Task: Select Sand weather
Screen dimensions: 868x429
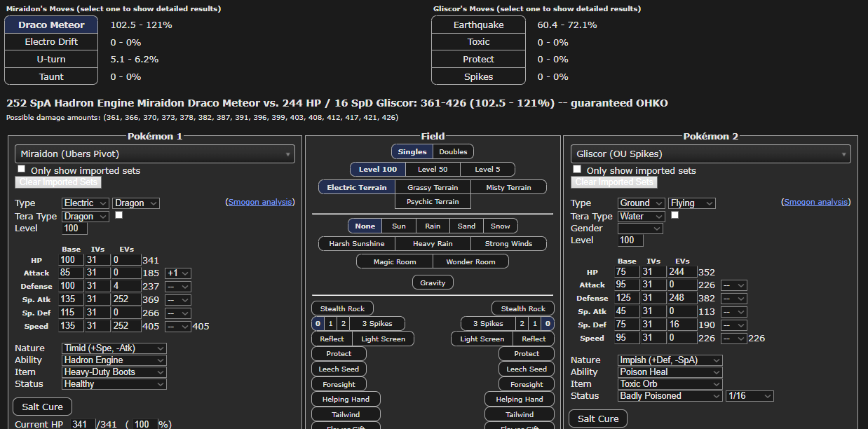Action: coord(466,226)
